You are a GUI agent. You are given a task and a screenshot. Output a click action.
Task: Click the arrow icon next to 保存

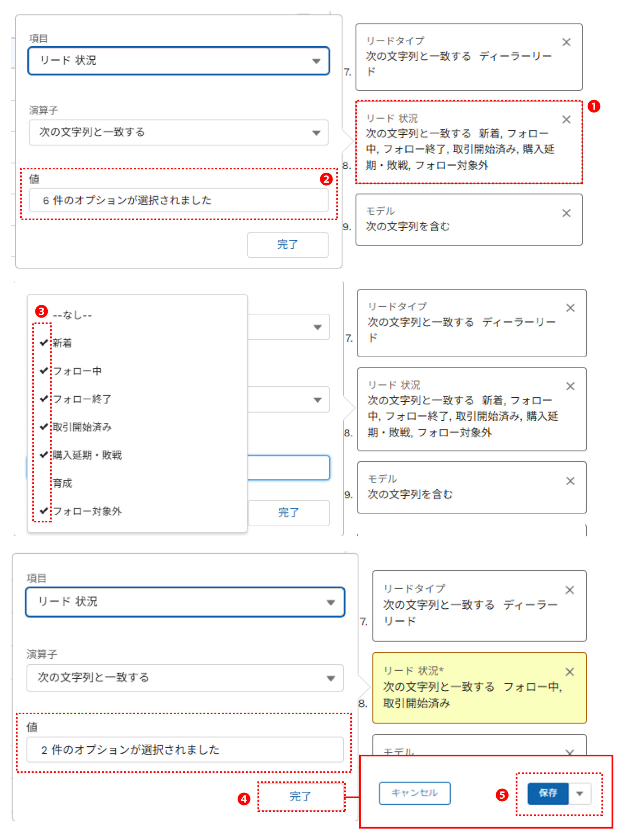(x=579, y=793)
